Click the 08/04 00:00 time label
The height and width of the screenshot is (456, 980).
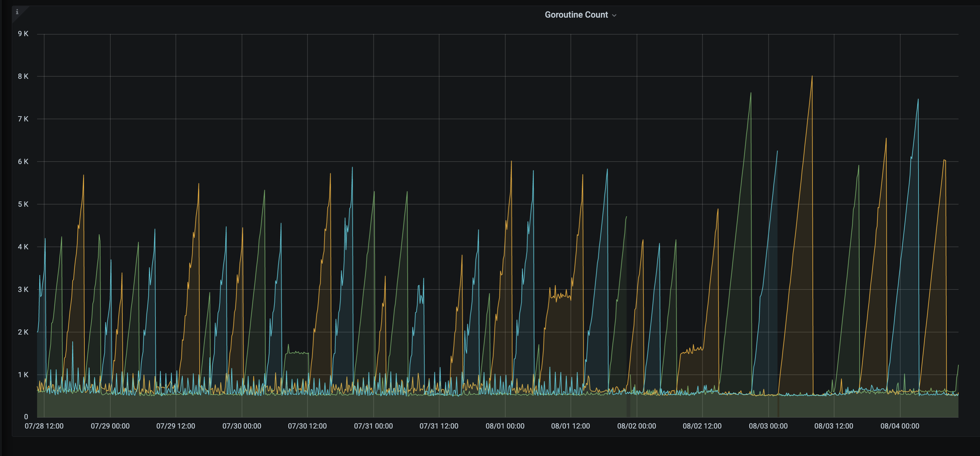(900, 426)
